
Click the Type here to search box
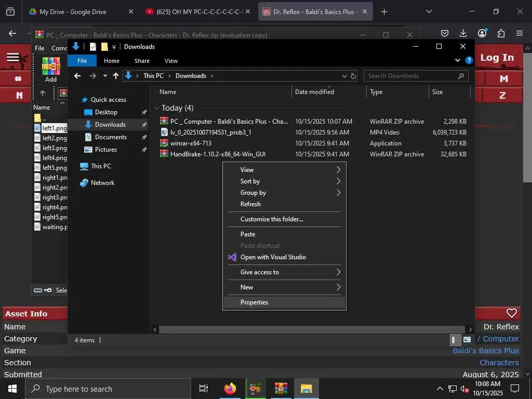point(108,389)
